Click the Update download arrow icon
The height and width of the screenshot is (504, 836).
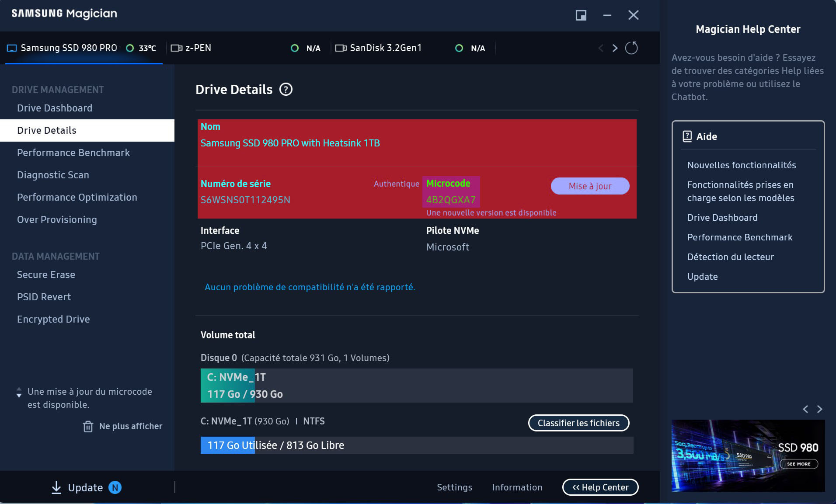tap(56, 487)
